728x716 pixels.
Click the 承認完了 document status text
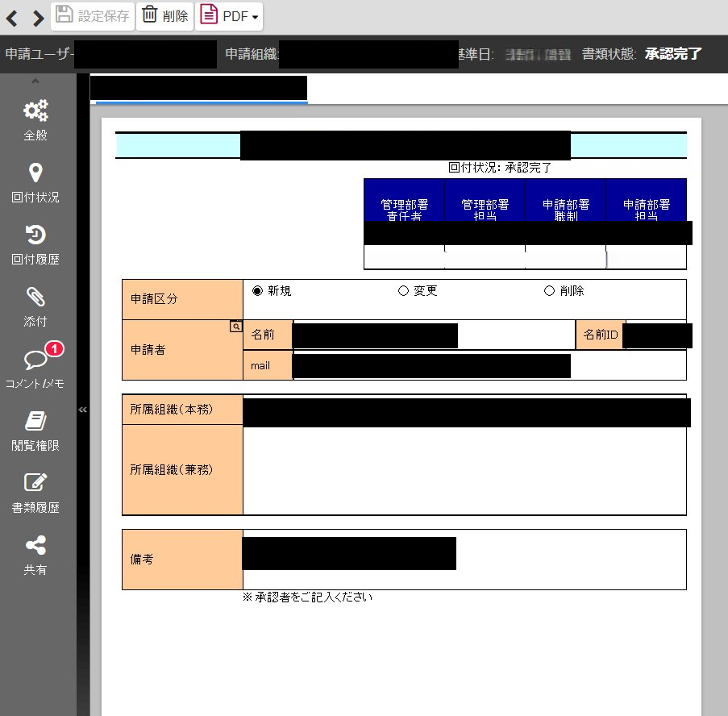673,54
